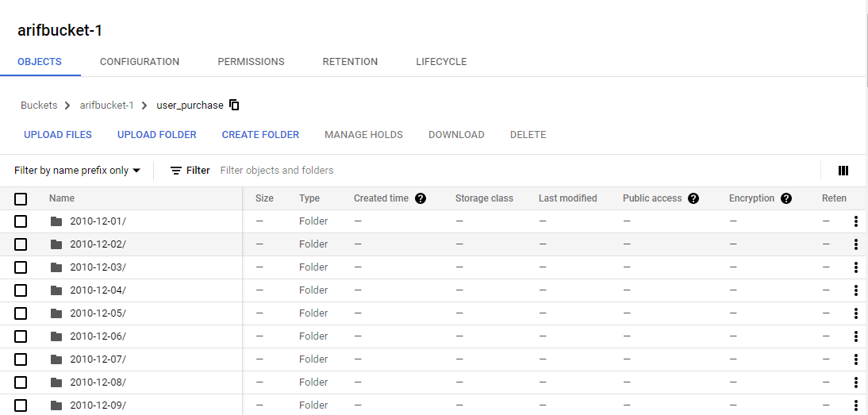Viewport: 868px width, 415px height.
Task: Click the folder icon for 2010-12-01/
Action: click(x=56, y=221)
